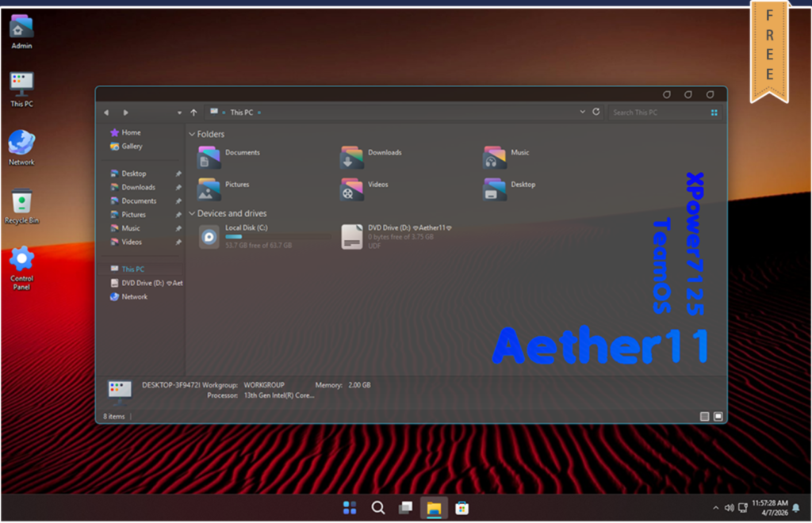Open Recycle Bin on the desktop

(21, 208)
